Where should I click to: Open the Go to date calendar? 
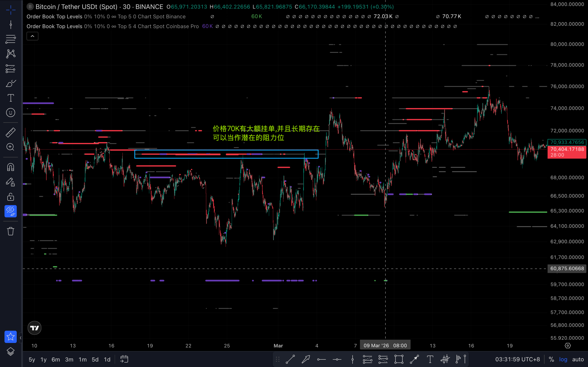coord(124,359)
